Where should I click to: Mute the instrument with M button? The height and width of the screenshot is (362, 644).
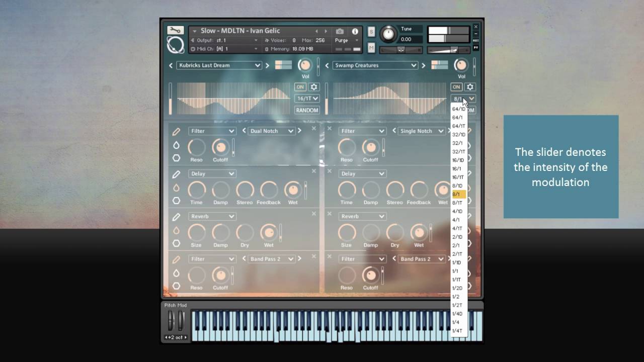pyautogui.click(x=371, y=48)
